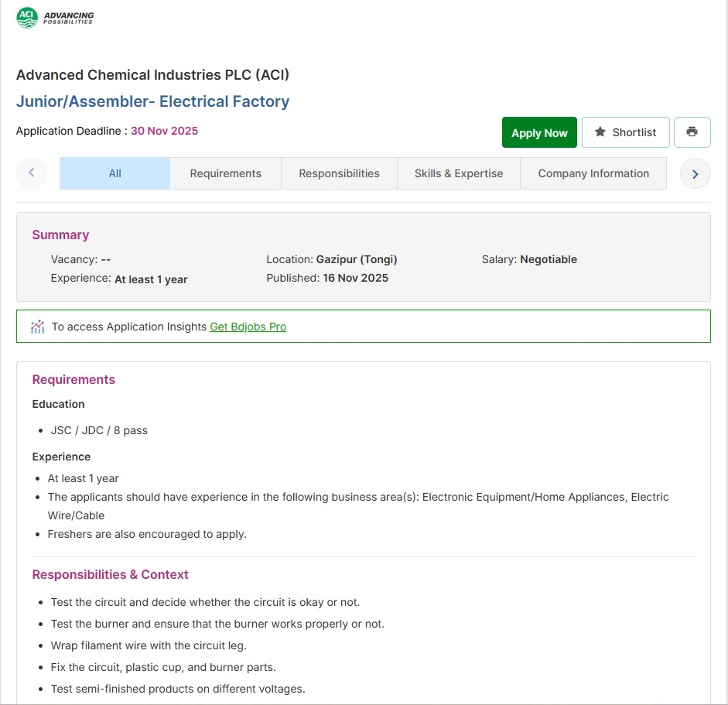Screen dimensions: 728x705
Task: Apply Now for this job
Action: click(539, 132)
